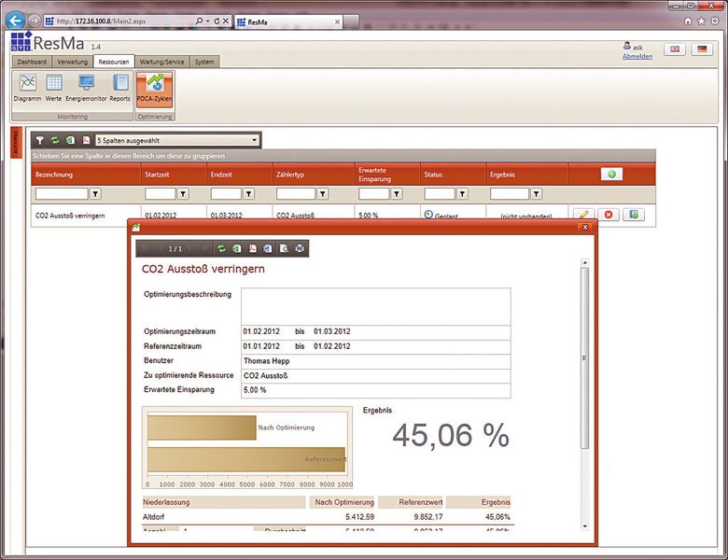Open filter options for Endzeit column
Viewport: 728px width, 560px height.
click(249, 193)
